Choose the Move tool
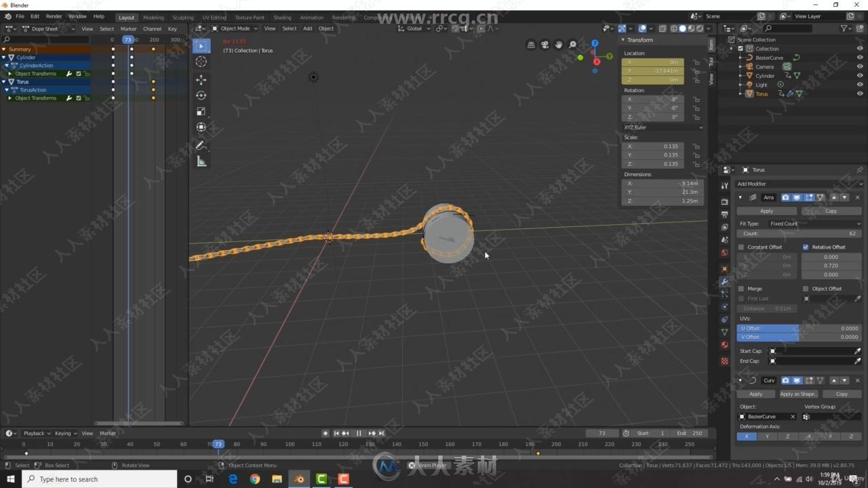Image resolution: width=868 pixels, height=488 pixels. pyautogui.click(x=201, y=80)
